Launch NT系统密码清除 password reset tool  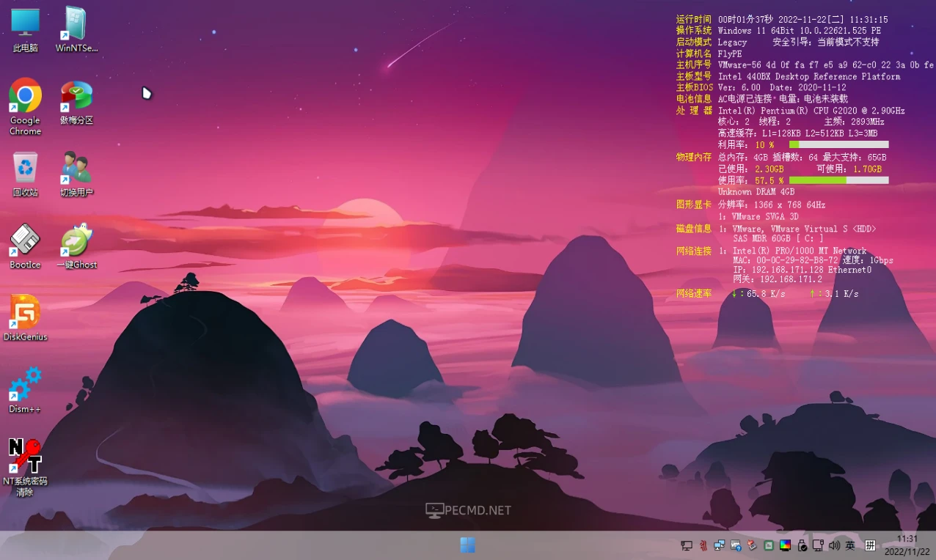click(x=25, y=468)
